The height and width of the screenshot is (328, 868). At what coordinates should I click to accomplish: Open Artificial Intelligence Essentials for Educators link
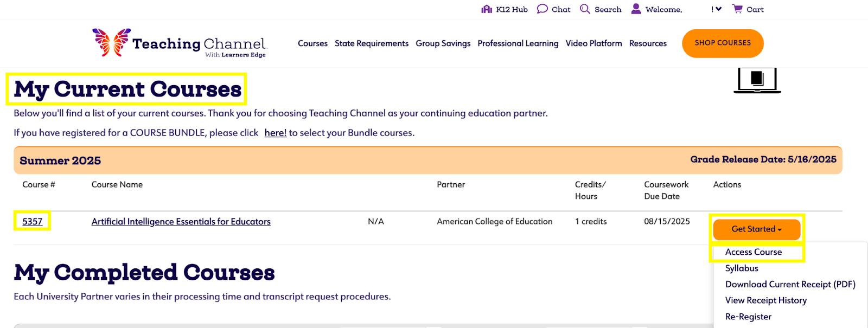tap(181, 221)
